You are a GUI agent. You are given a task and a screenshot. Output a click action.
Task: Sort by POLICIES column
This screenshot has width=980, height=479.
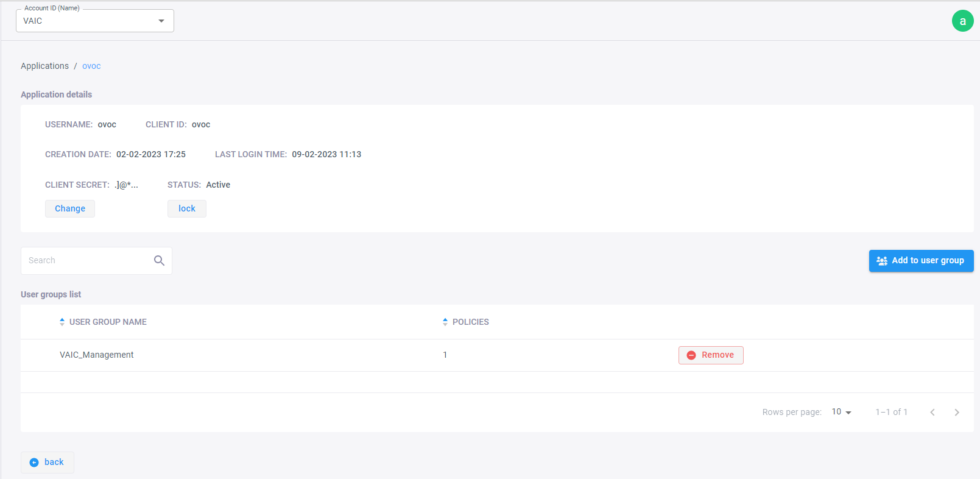466,322
